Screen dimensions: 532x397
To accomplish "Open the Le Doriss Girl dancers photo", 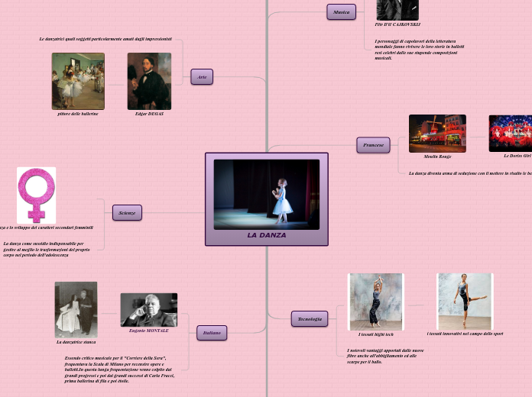I will (x=511, y=134).
